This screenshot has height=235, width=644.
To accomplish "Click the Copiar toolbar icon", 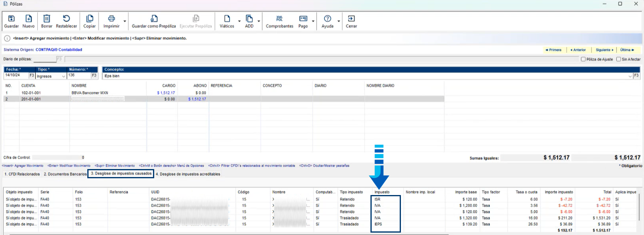I will tap(89, 19).
